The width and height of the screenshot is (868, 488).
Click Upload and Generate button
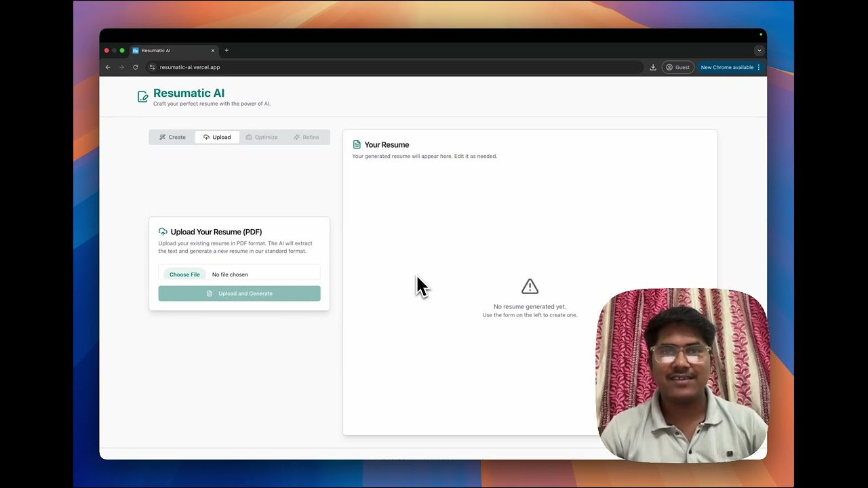239,293
